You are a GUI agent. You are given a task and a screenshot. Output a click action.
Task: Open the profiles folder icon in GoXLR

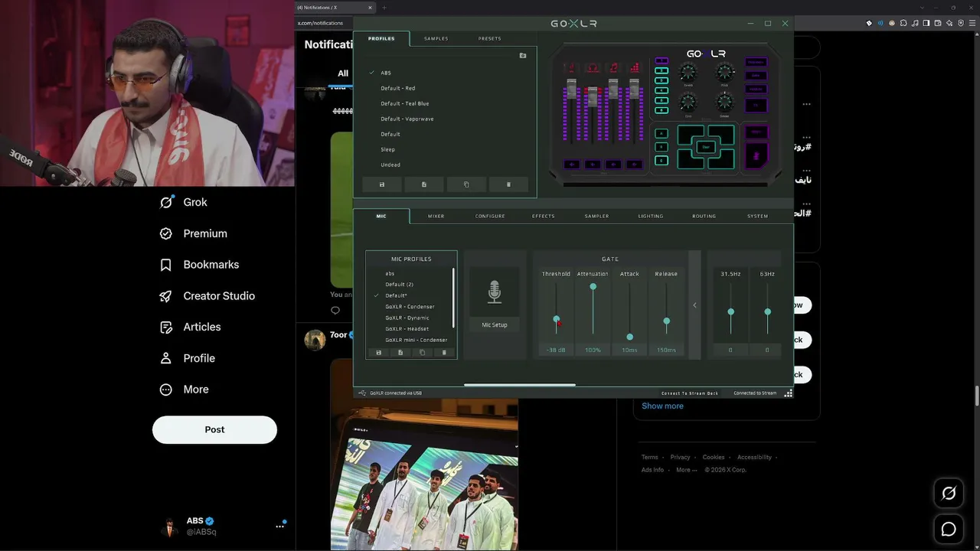(523, 56)
